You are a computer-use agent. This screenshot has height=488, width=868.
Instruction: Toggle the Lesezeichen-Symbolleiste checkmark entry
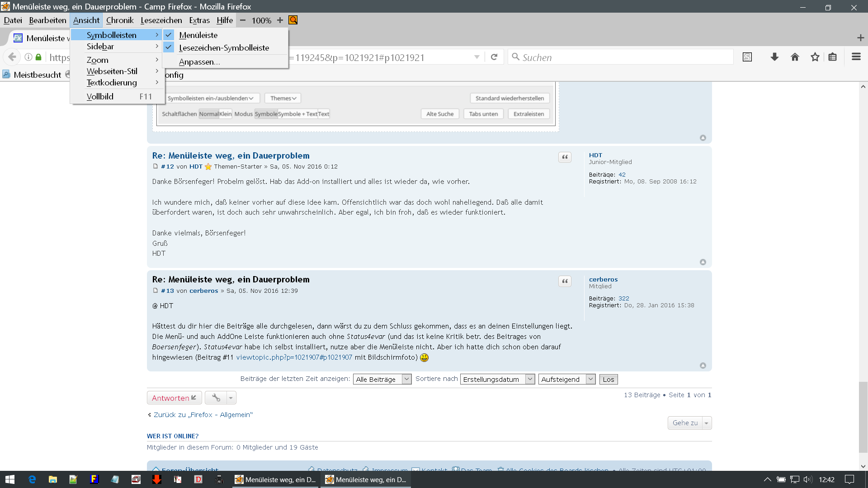224,47
